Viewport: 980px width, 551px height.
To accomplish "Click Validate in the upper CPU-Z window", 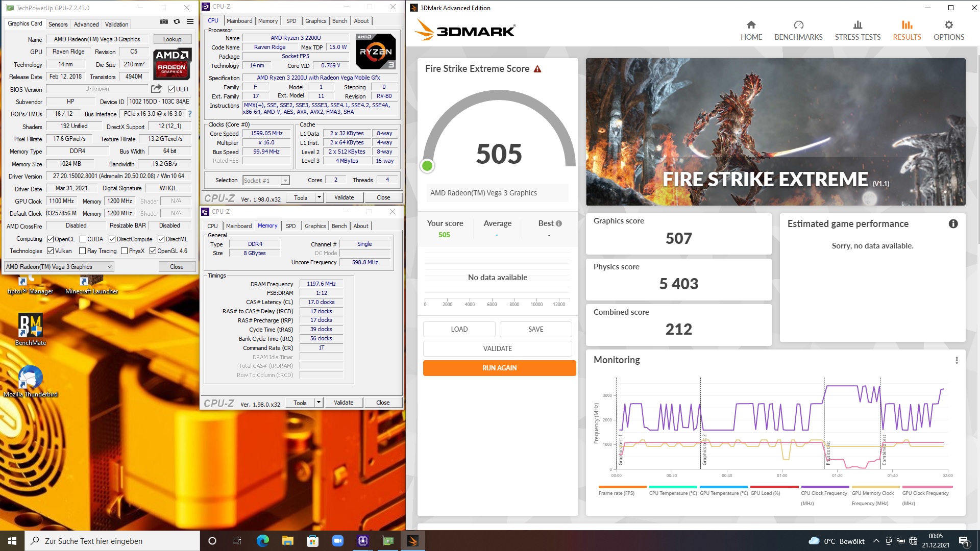I will tap(344, 197).
